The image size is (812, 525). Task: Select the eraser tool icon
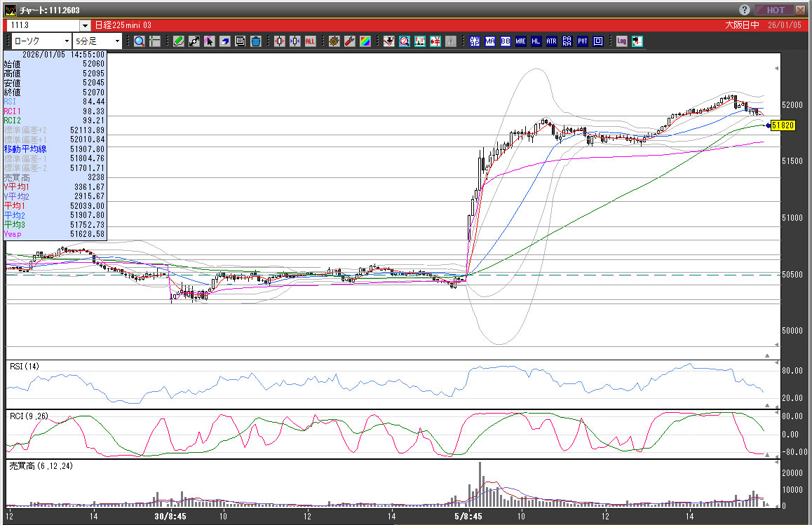(x=225, y=41)
